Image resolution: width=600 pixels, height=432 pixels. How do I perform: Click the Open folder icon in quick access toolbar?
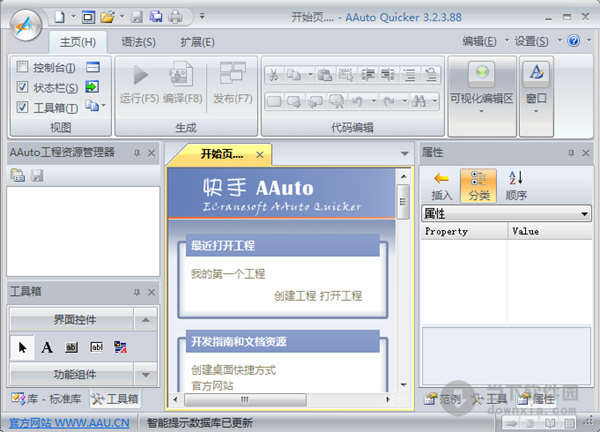(x=108, y=17)
